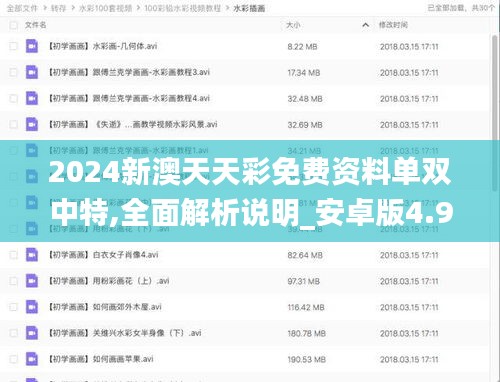Screen dimensions: 500x382
Task: Click video icon of 《失逝》水彩风景.avi row
Action: pos(32,124)
